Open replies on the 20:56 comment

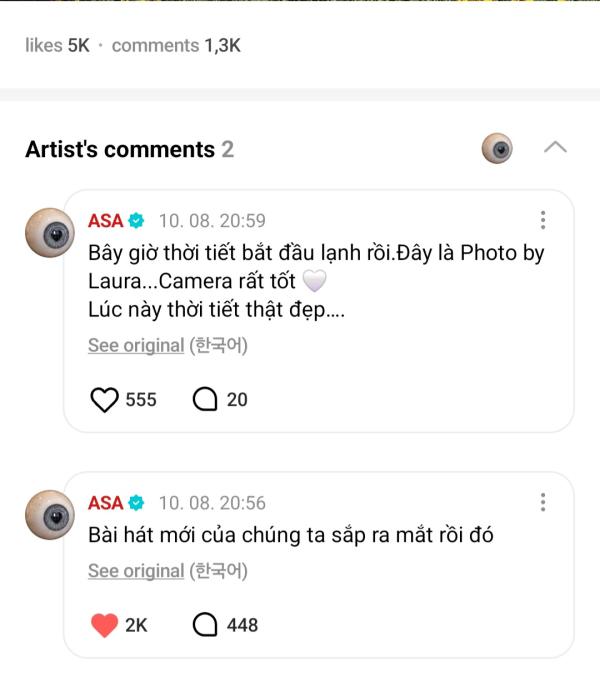(205, 625)
